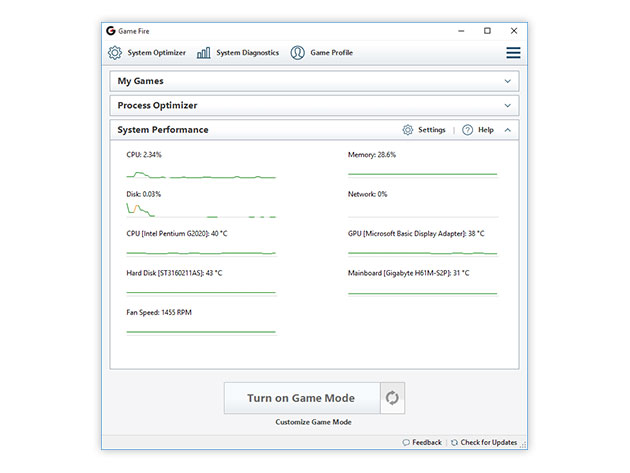This screenshot has height=473, width=630.
Task: Click the GPU temperature graph line
Action: point(423,253)
